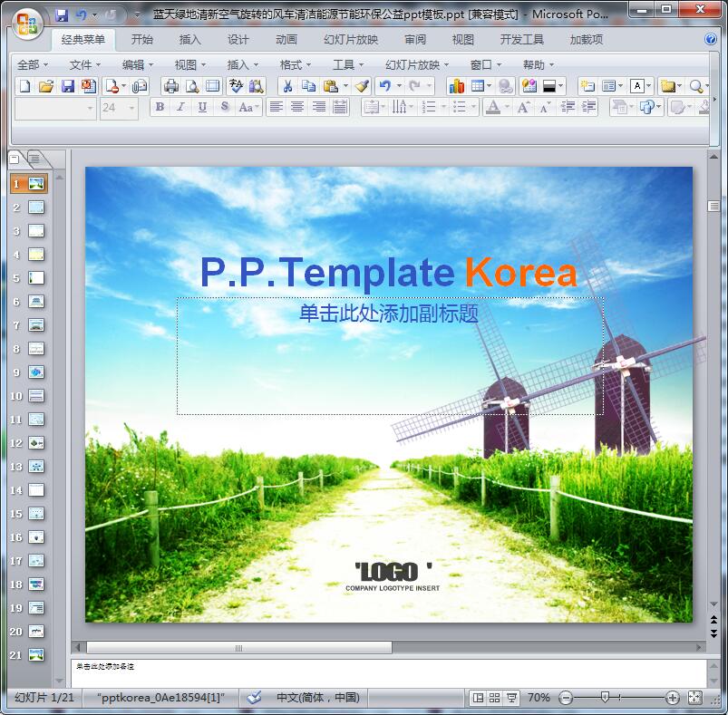Click the spelling status icon in the status bar
Viewport: 728px width, 715px height.
click(254, 698)
